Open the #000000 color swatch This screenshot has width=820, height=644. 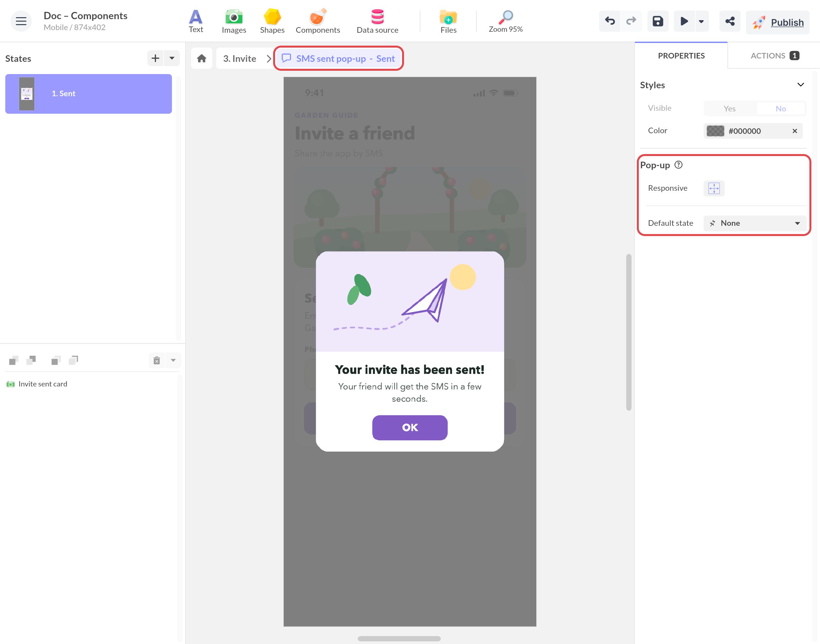(715, 131)
